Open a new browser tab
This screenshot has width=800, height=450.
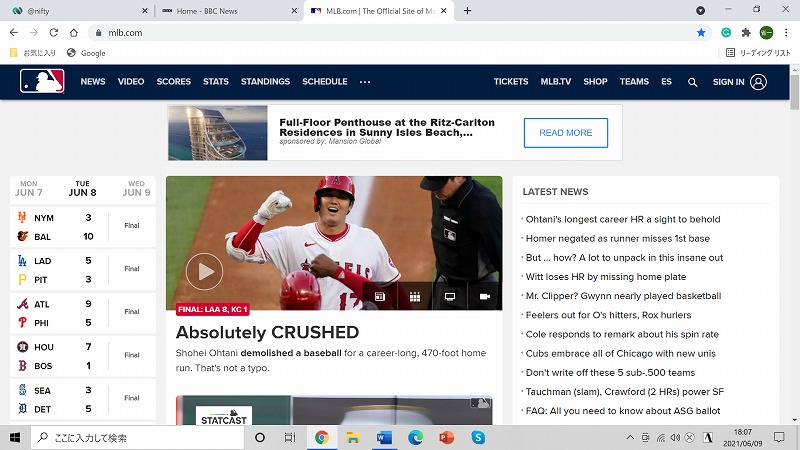coord(467,11)
